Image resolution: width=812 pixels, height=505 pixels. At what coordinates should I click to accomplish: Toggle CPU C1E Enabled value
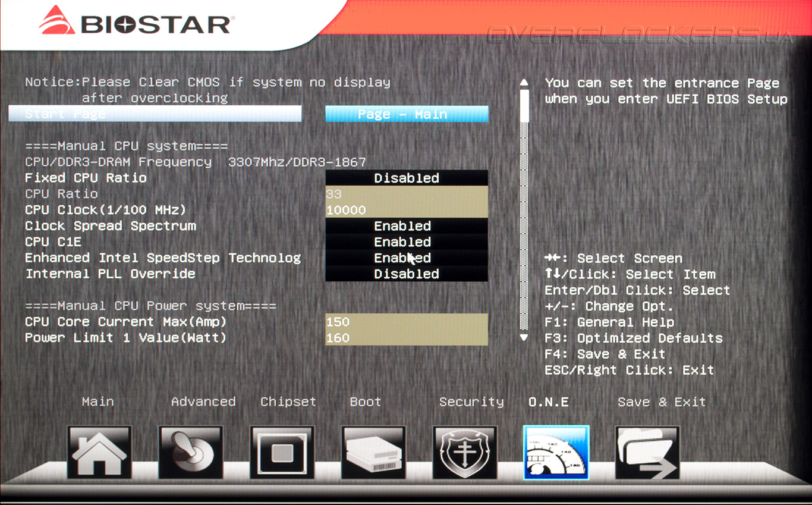pos(407,242)
